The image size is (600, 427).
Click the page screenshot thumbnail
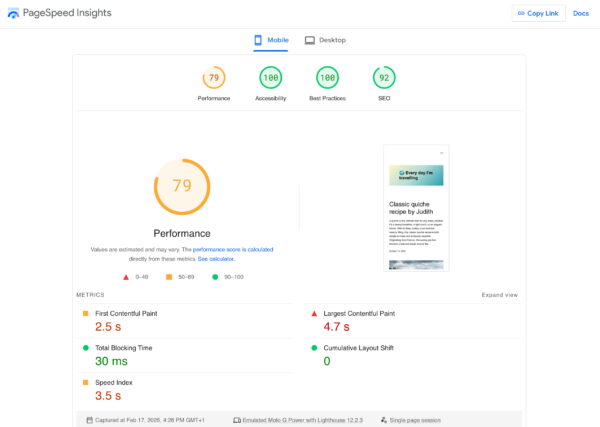pyautogui.click(x=416, y=208)
